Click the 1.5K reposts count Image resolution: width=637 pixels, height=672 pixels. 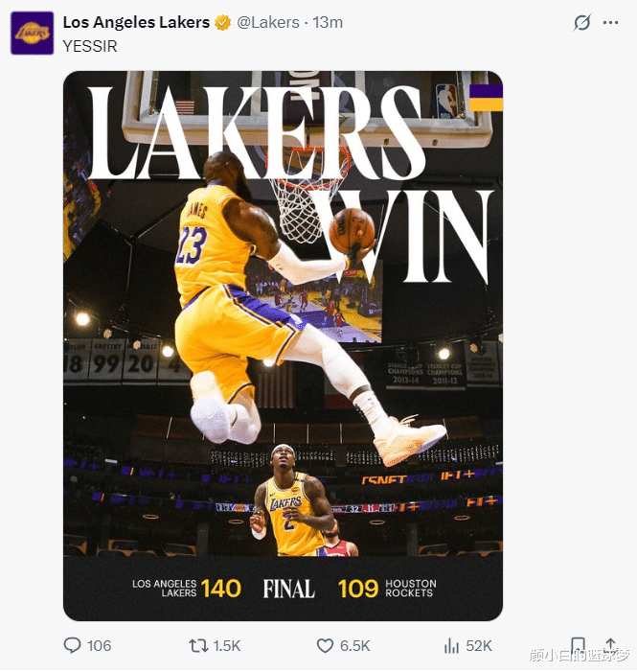227,645
